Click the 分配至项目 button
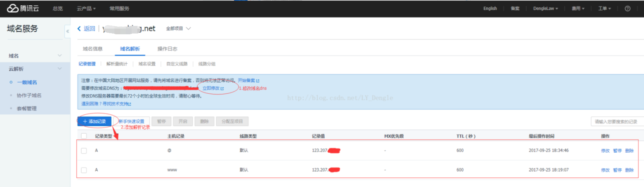This screenshot has width=644, height=187. tap(232, 121)
